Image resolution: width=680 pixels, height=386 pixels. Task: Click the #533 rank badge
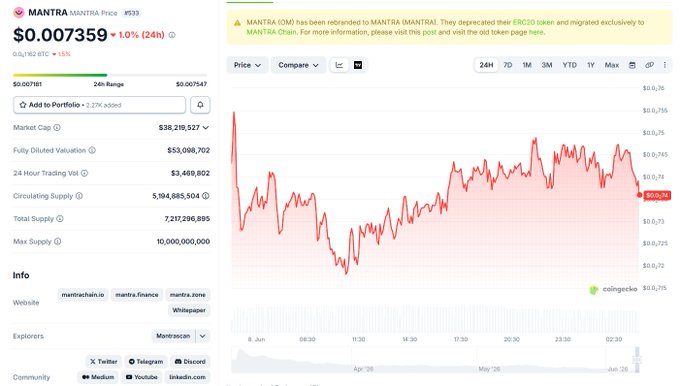pos(131,13)
